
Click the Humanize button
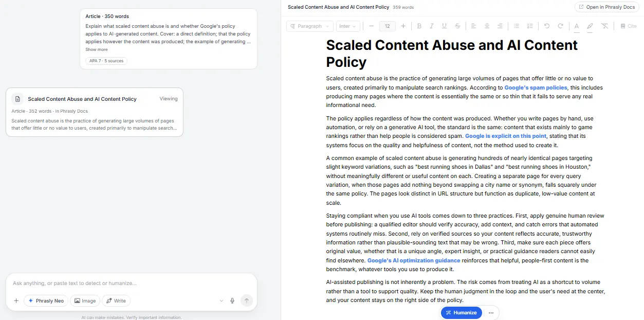pyautogui.click(x=461, y=313)
